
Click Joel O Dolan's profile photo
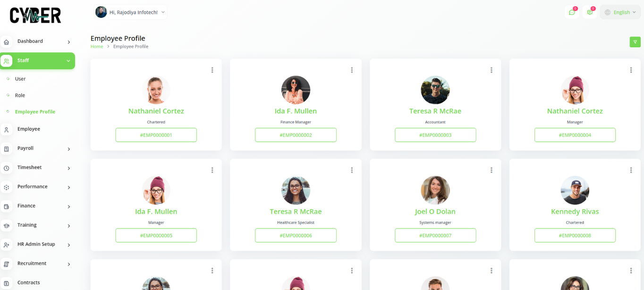[x=435, y=190]
